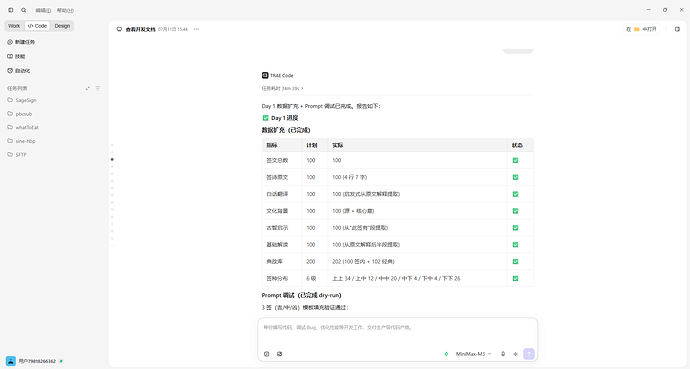Click status check of the 6 级 row
690x369 pixels.
coord(515,278)
